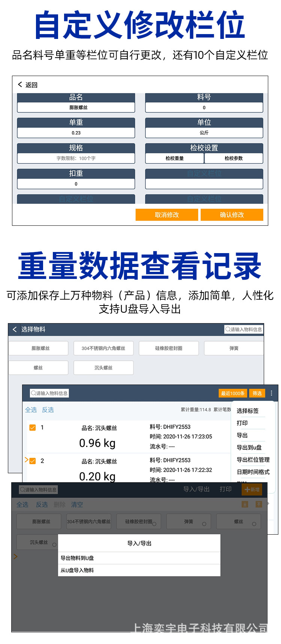This screenshot has width=281, height=644.
Task: Click the orange 取消修改 button
Action: click(167, 215)
